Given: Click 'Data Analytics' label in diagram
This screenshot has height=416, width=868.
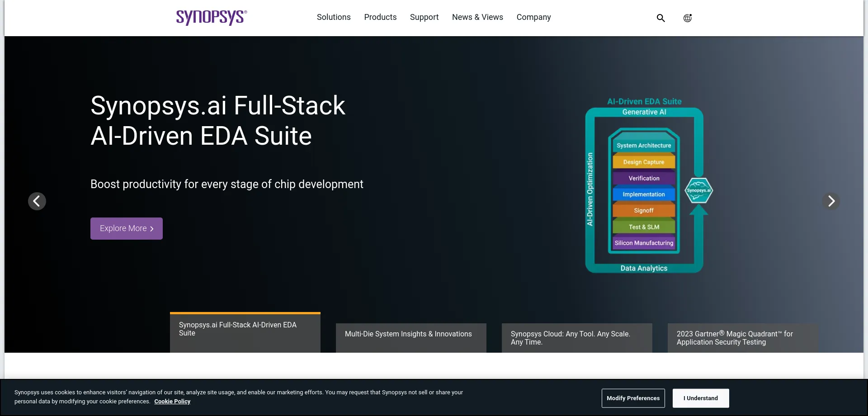Looking at the screenshot, I should point(644,268).
